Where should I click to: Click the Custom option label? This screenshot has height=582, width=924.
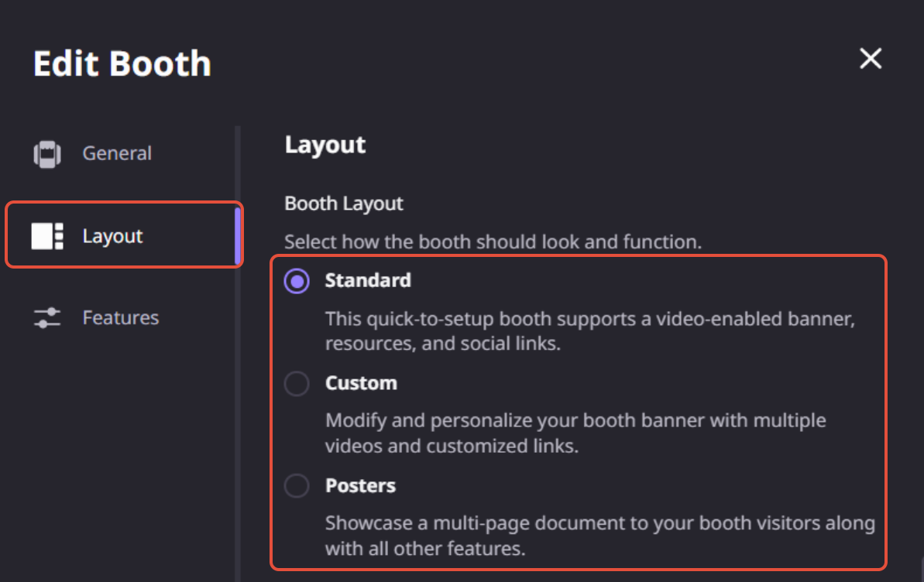click(x=361, y=383)
